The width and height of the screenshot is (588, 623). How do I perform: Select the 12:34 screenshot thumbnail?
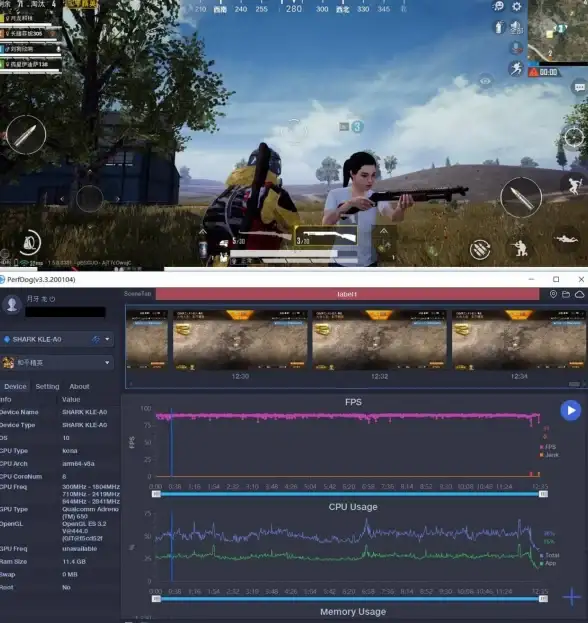tap(519, 341)
